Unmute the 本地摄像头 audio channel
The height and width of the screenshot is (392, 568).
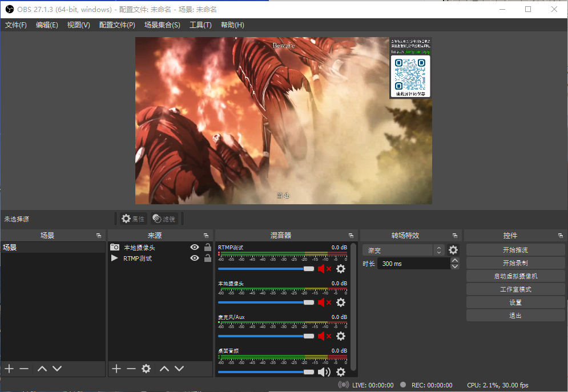(324, 302)
